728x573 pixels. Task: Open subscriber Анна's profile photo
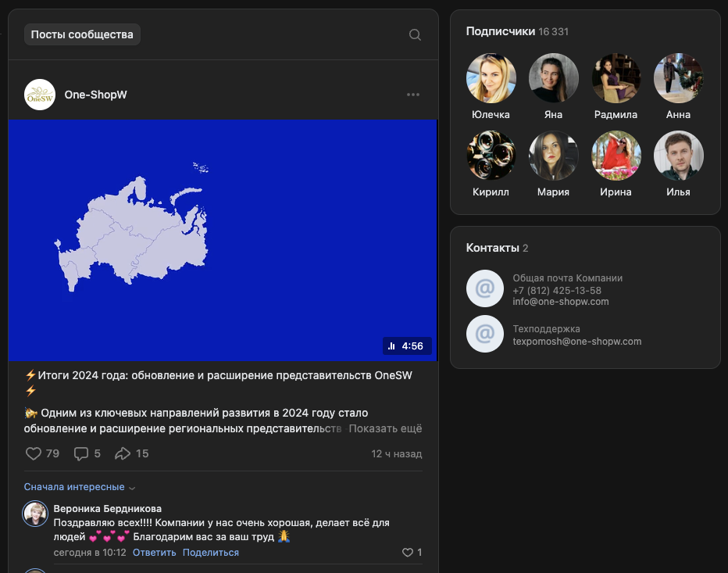point(678,78)
